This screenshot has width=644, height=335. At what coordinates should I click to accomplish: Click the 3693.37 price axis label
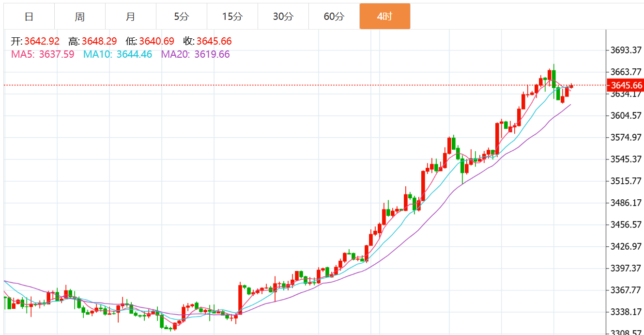point(626,50)
